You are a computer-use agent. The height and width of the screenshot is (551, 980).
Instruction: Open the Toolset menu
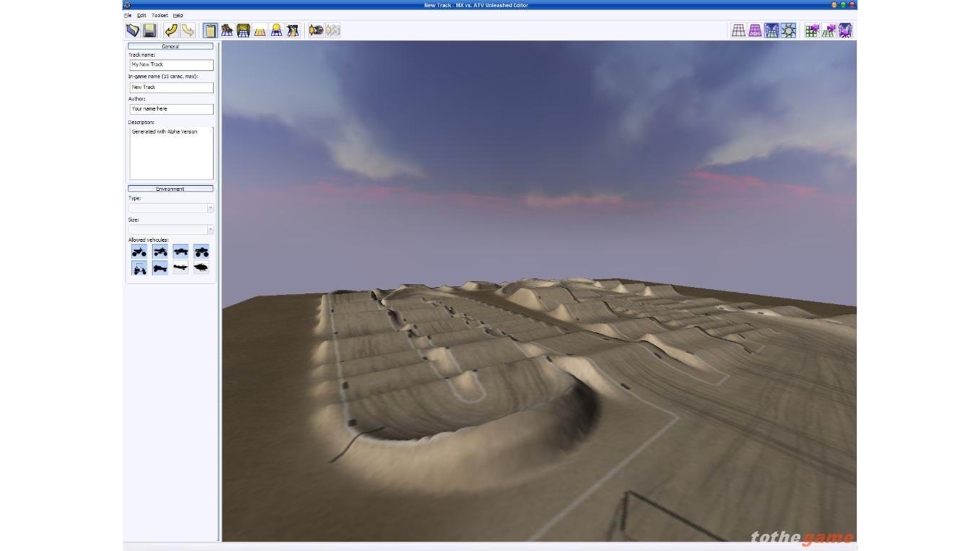point(160,15)
